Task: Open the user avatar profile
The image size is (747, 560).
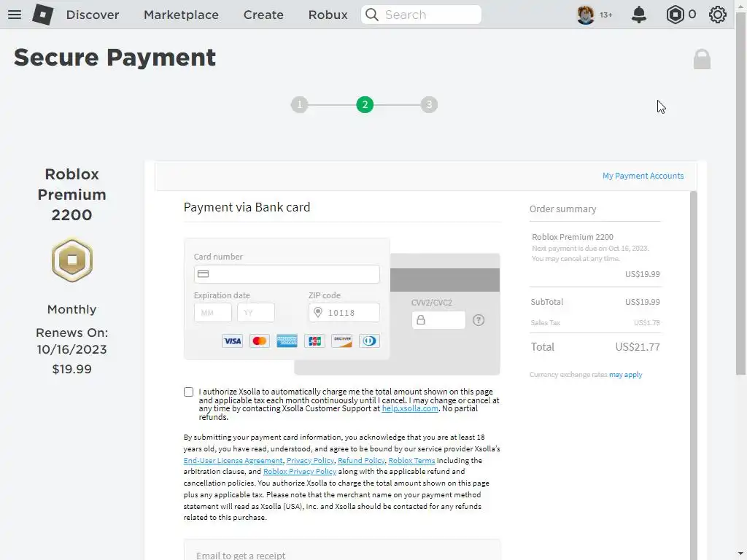Action: (x=586, y=15)
